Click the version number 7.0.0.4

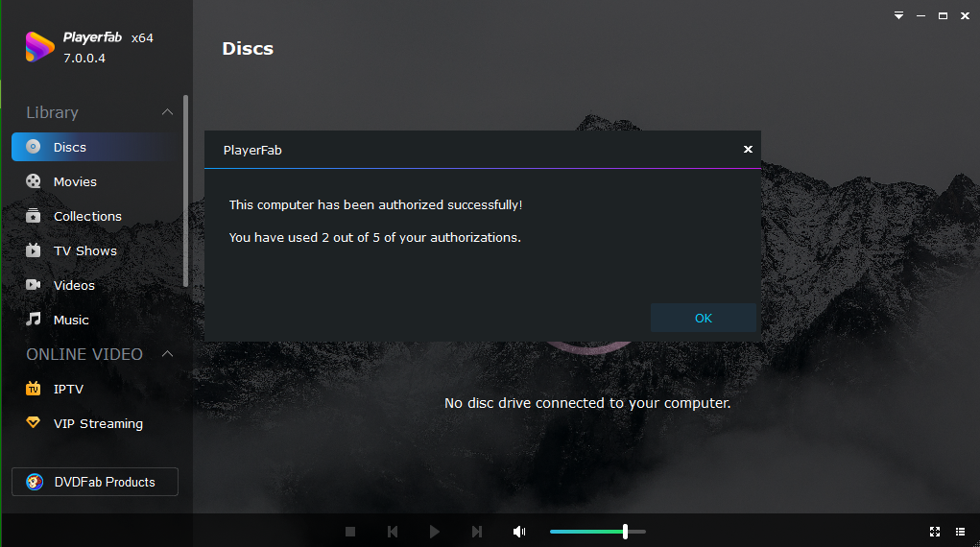[84, 59]
